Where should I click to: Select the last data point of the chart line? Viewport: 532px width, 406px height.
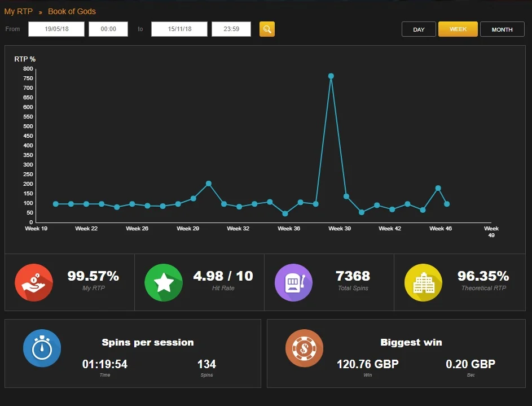(x=447, y=204)
